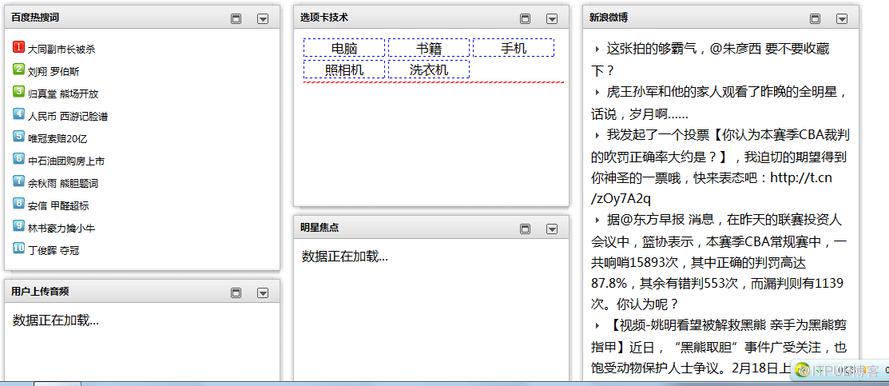
Task: Click the 选项卡技术 panel title
Action: point(324,18)
